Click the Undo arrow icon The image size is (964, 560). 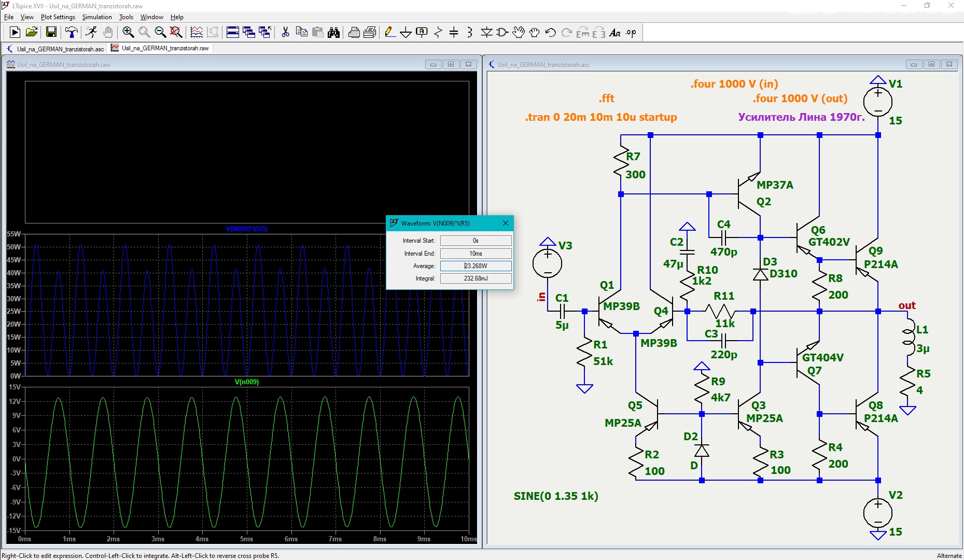pos(550,33)
